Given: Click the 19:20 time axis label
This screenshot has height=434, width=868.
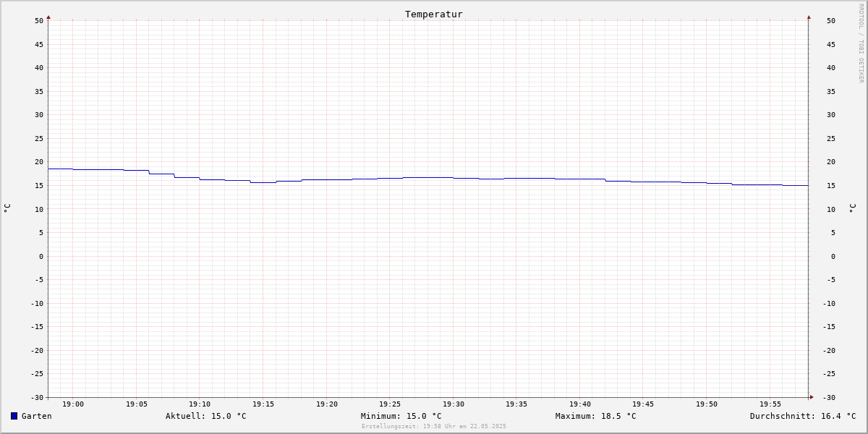Looking at the screenshot, I should click(x=327, y=404).
